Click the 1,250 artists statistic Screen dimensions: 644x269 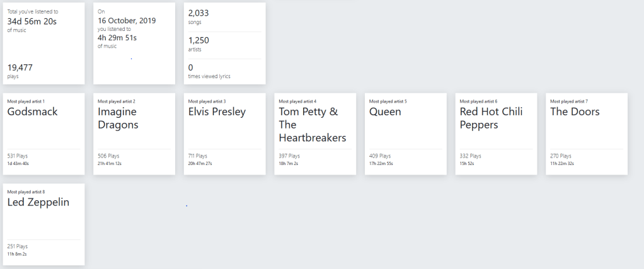(x=198, y=40)
